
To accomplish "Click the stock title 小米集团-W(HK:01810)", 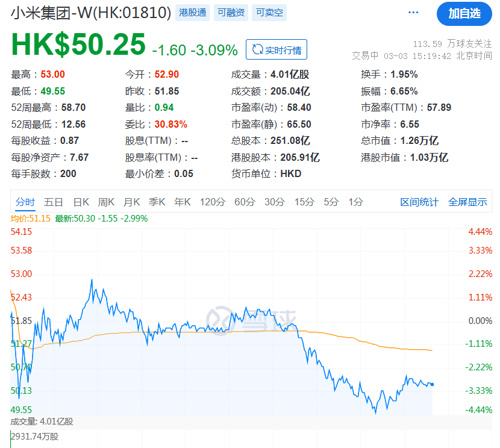I will 91,13.
